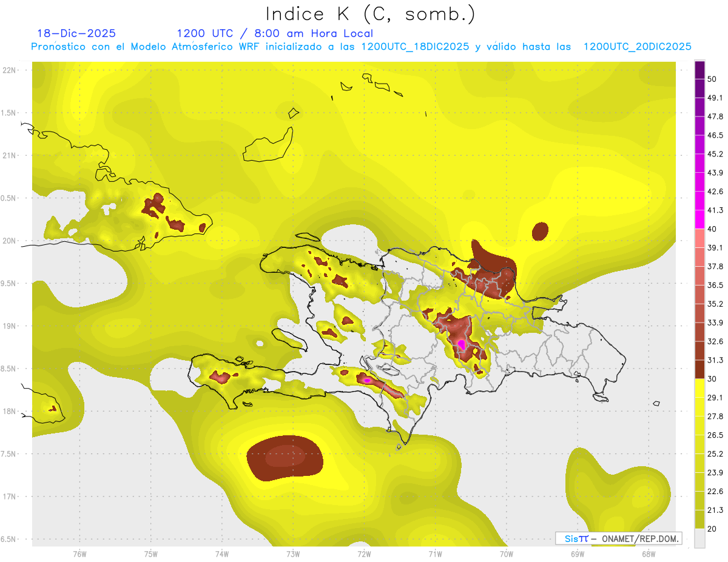Click the small brown oval north of 20N near 69.5W
The image size is (728, 562).
pyautogui.click(x=540, y=231)
